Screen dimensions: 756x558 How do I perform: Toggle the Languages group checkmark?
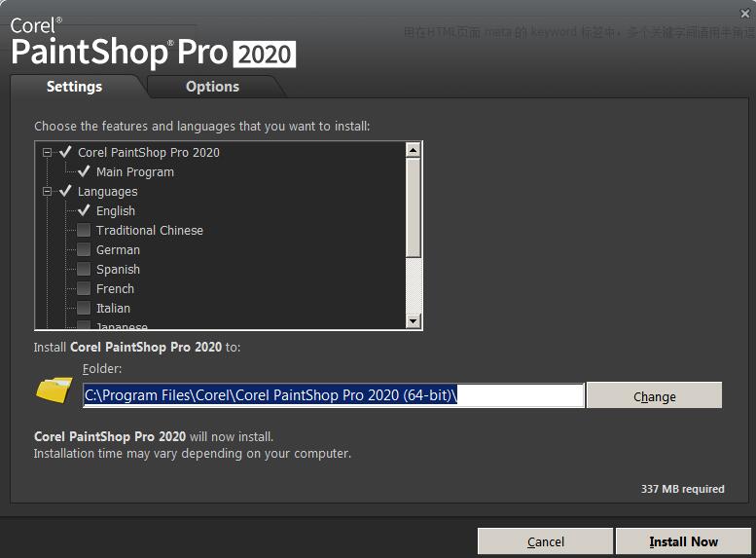coord(65,191)
